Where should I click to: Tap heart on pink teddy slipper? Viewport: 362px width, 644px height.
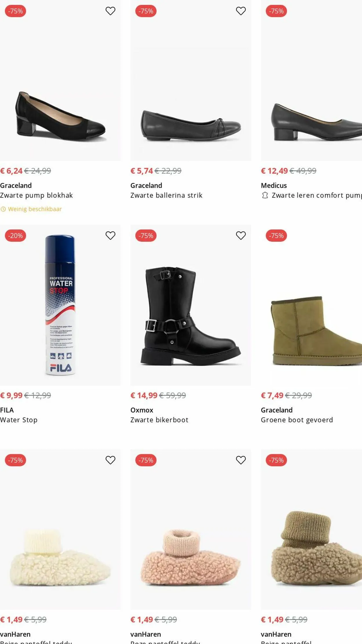(241, 460)
